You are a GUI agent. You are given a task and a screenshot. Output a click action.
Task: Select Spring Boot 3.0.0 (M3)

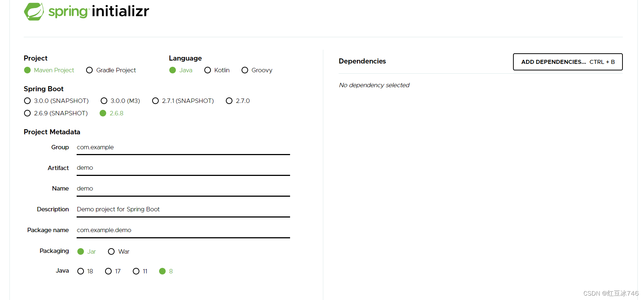pos(120,101)
